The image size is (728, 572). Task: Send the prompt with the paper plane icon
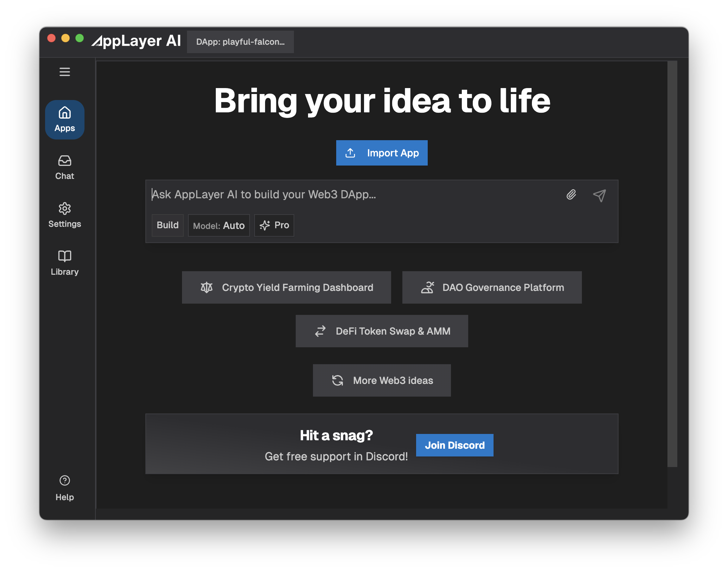click(599, 195)
